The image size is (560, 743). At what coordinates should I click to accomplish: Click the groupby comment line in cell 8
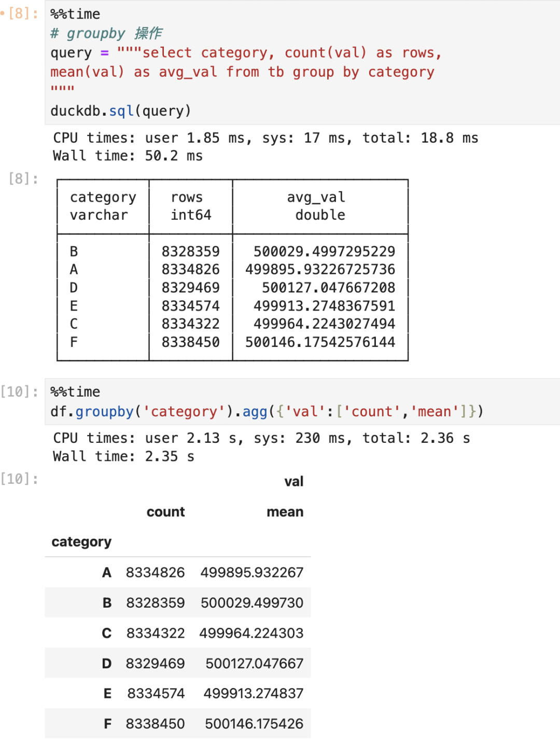click(x=106, y=34)
